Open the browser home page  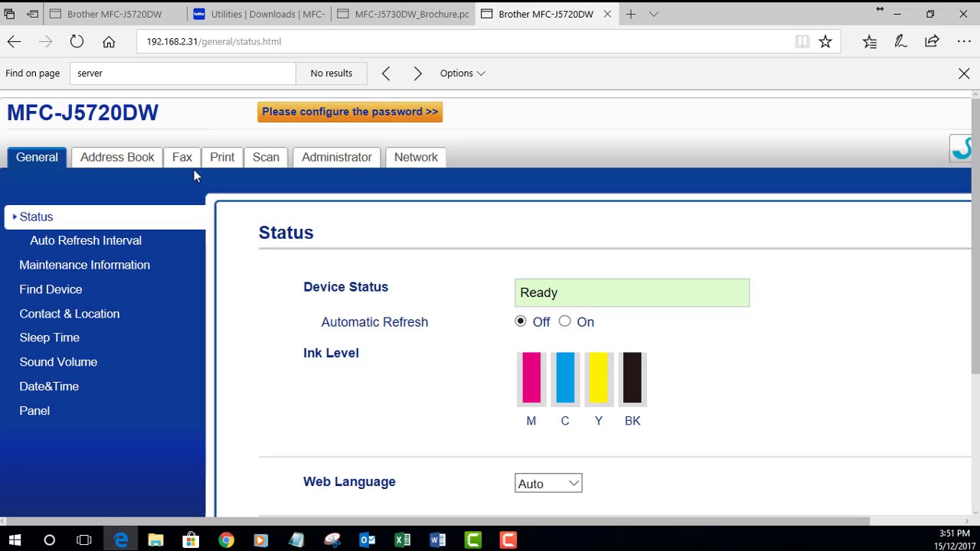point(109,41)
